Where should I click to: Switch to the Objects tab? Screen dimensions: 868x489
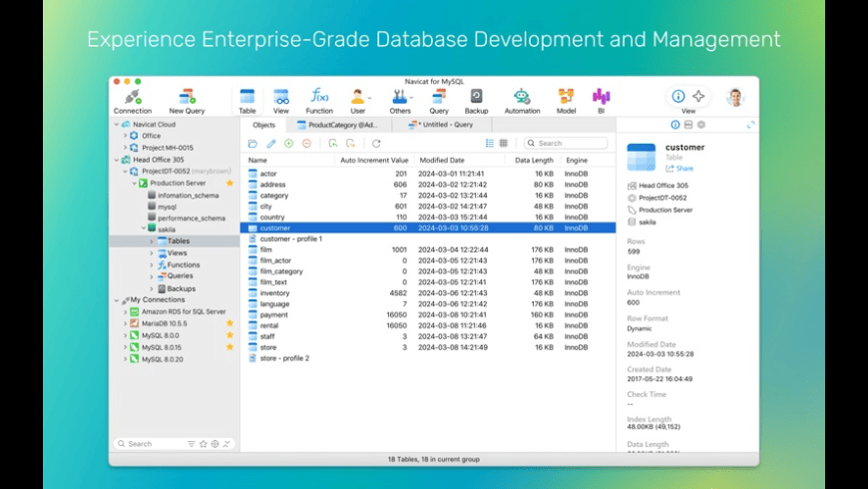(x=264, y=125)
